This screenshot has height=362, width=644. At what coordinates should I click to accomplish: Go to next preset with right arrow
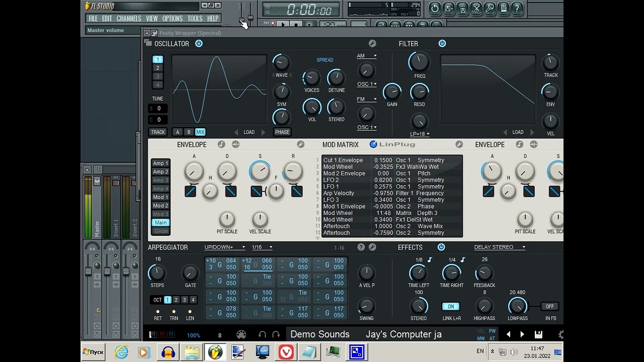[522, 334]
